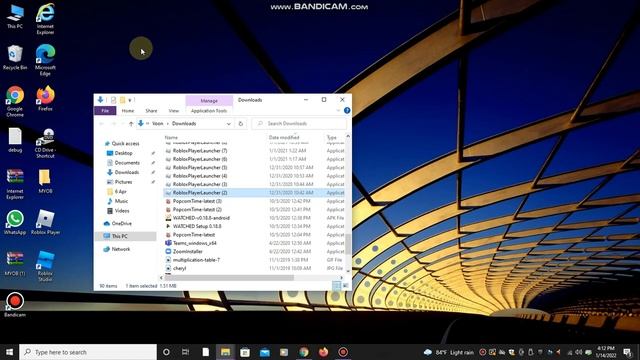
Task: Open WhatsApp desktop shortcut
Action: tap(15, 222)
